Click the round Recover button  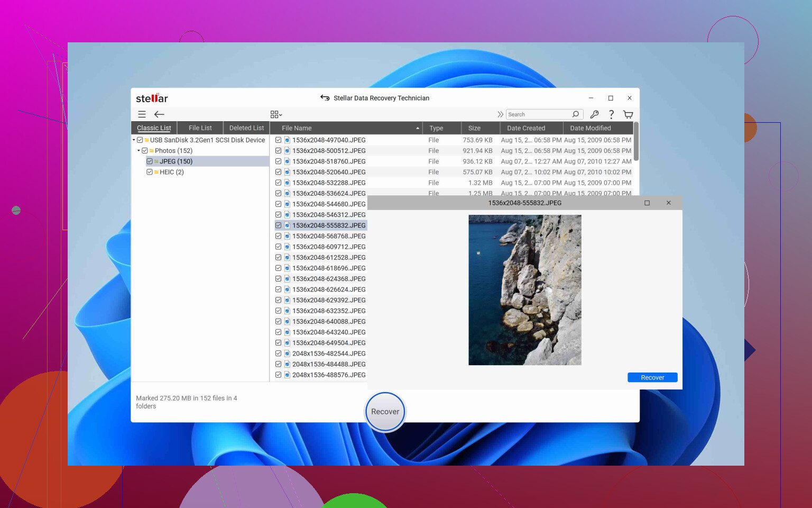[385, 412]
